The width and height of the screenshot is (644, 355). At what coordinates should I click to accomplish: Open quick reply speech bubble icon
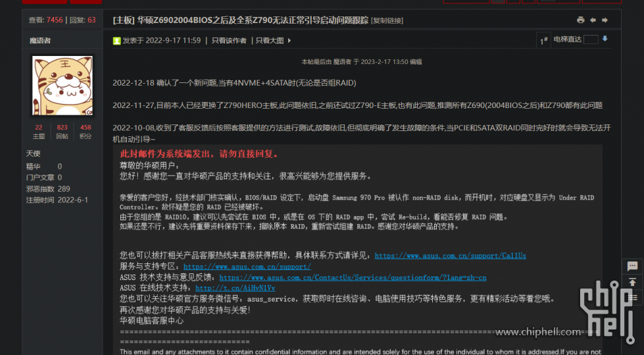[x=632, y=265]
